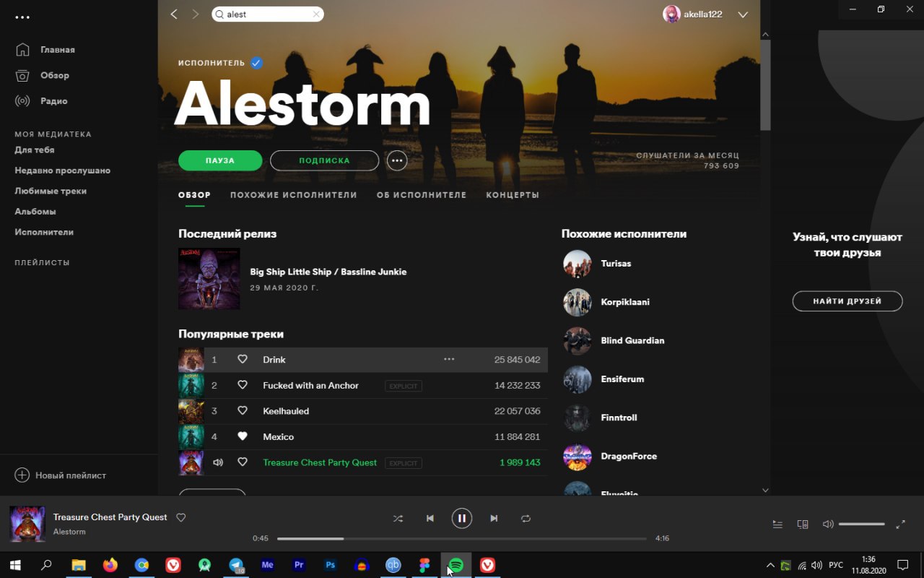
Task: Like Treasure Chest Party Quest in track list
Action: click(243, 462)
